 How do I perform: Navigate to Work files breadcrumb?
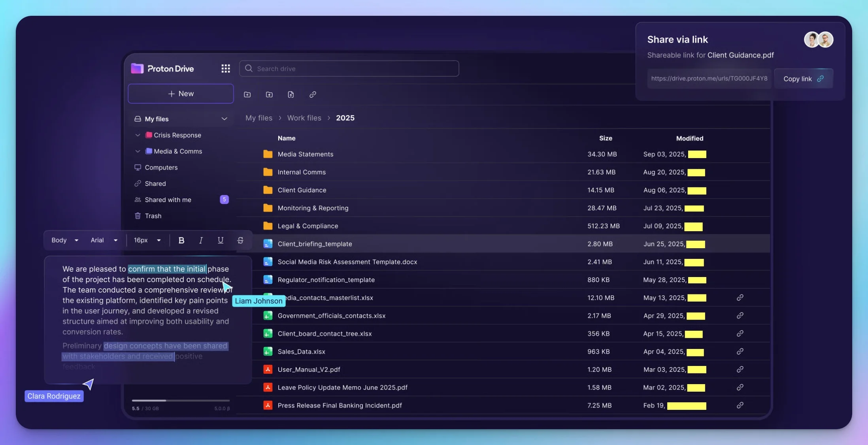(304, 118)
